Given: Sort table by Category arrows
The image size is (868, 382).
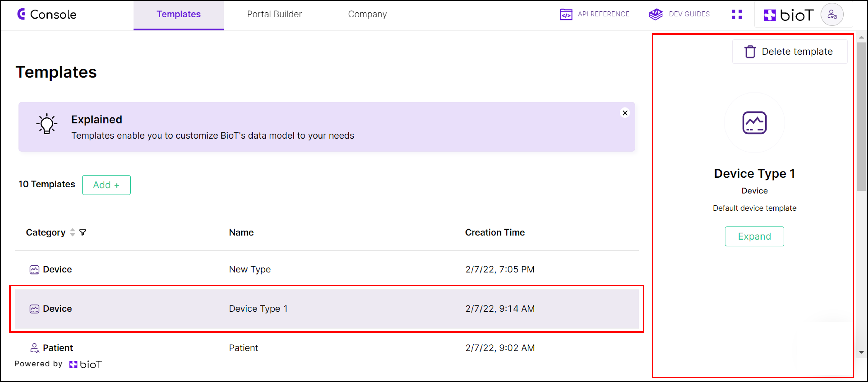Looking at the screenshot, I should coord(73,232).
